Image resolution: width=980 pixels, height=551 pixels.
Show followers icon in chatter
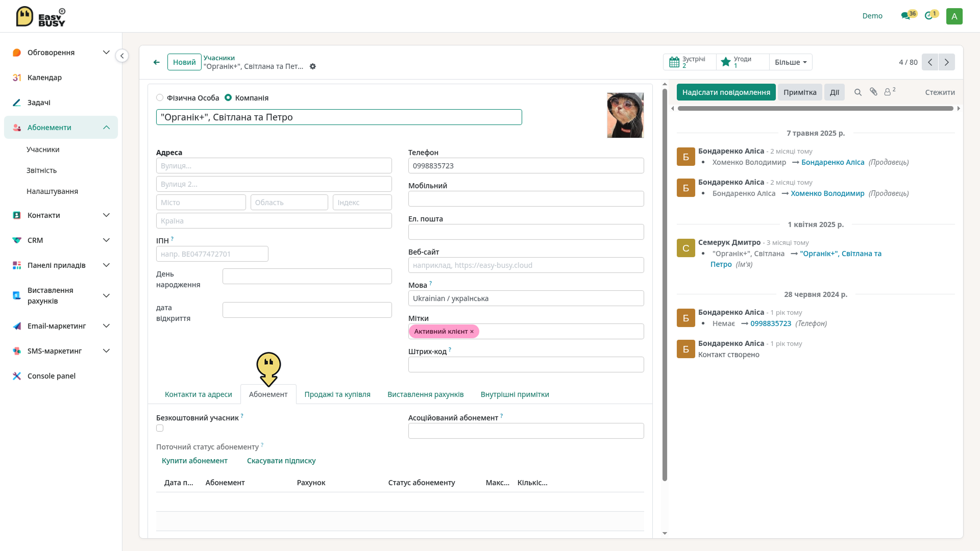(x=890, y=92)
